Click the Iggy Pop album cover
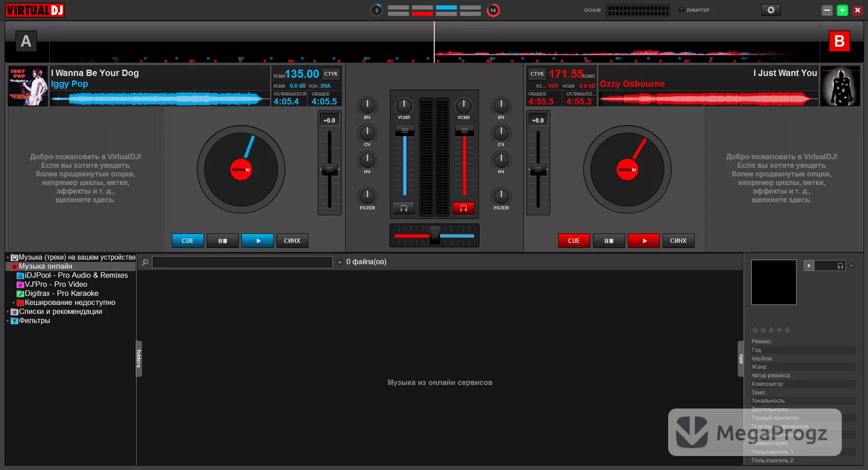868x470 pixels. pyautogui.click(x=28, y=86)
